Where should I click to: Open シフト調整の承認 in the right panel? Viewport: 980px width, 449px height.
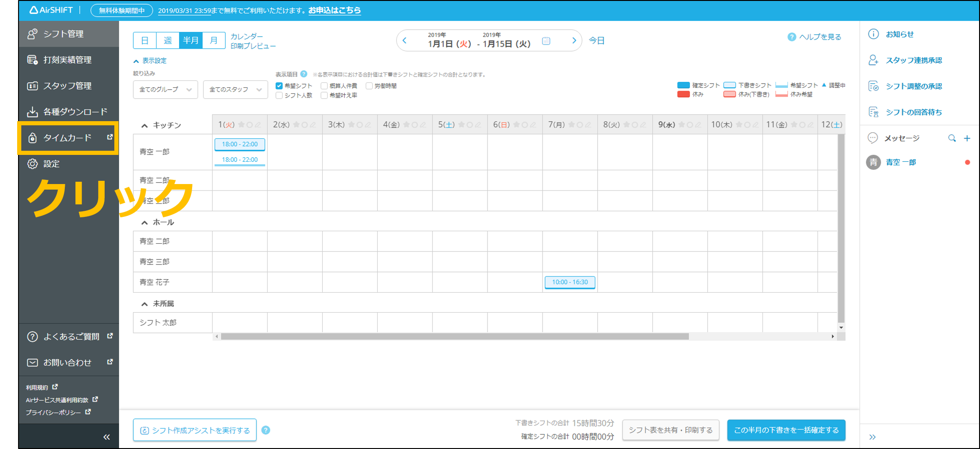tap(913, 86)
